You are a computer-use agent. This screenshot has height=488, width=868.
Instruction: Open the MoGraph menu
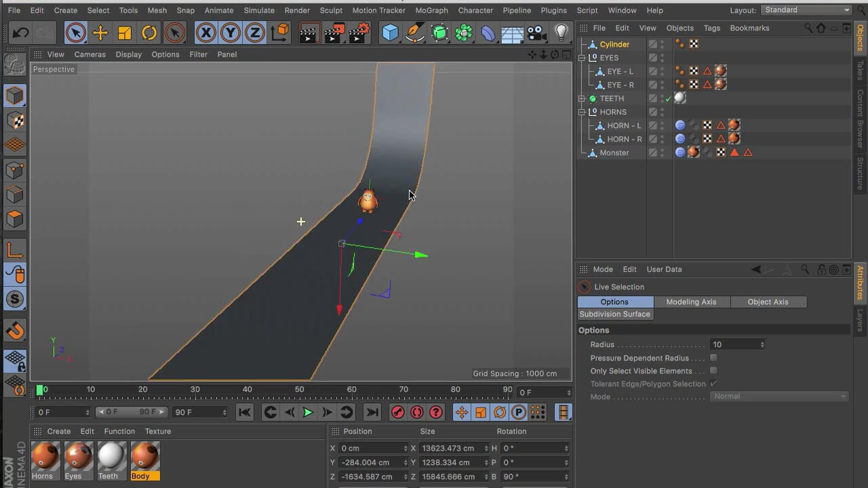pyautogui.click(x=431, y=10)
